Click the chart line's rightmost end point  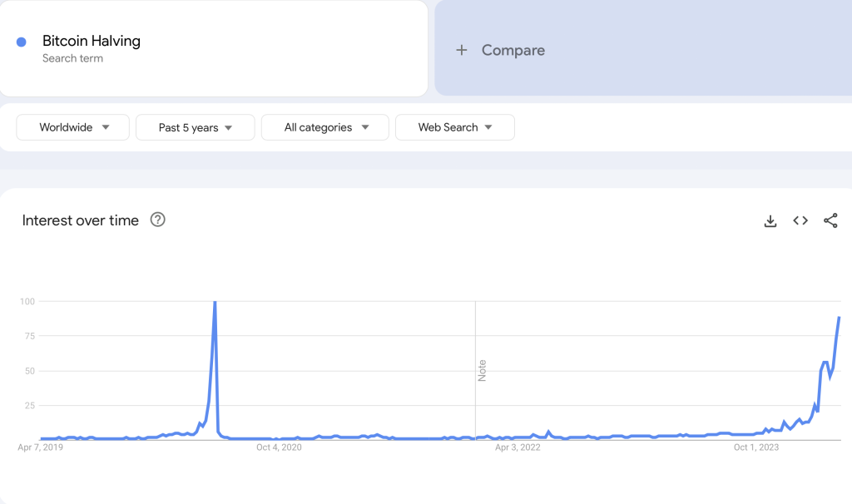[x=839, y=318]
